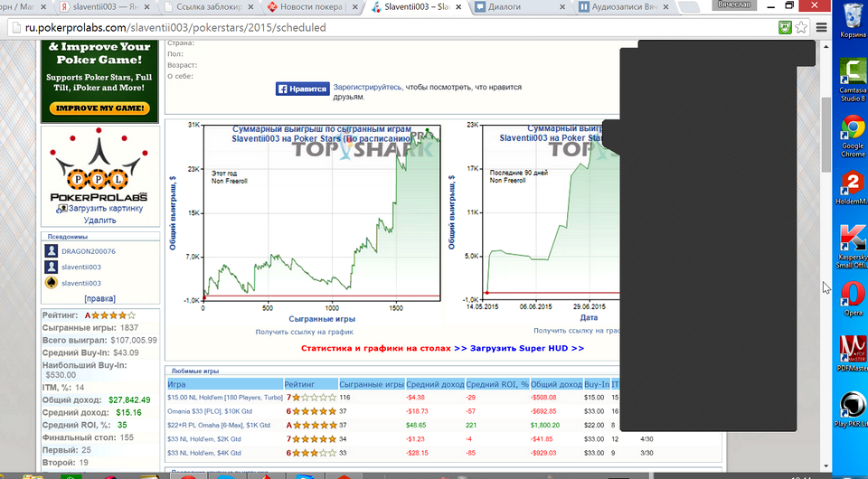Open HoldemManager 2 desktop icon
This screenshot has width=868, height=479.
[x=852, y=188]
